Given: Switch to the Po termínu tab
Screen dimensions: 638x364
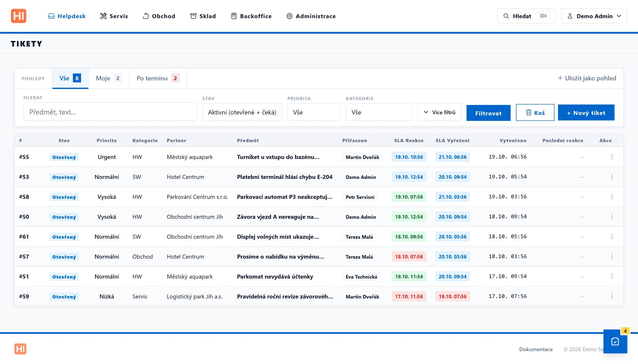Looking at the screenshot, I should click(x=158, y=78).
